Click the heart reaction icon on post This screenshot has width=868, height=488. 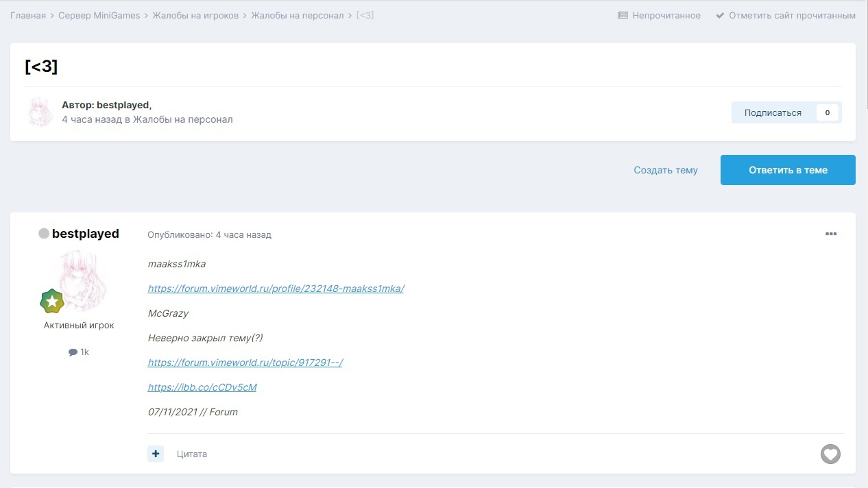coord(830,454)
